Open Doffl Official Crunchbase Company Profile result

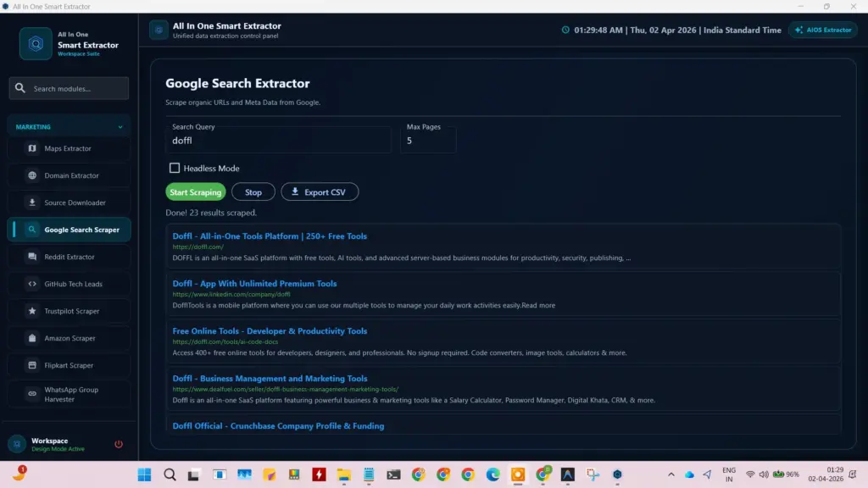pos(278,426)
